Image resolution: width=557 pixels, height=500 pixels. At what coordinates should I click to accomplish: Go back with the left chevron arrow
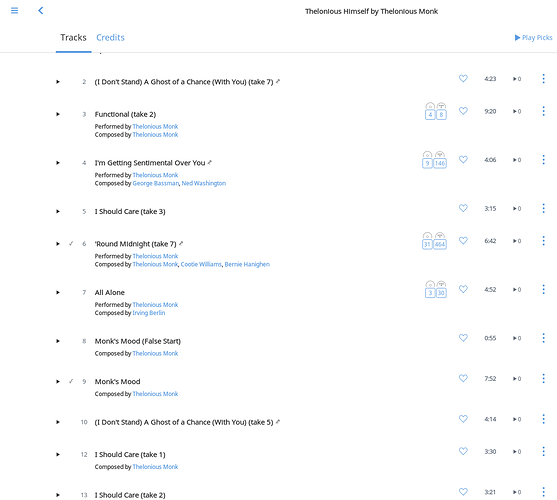click(40, 11)
